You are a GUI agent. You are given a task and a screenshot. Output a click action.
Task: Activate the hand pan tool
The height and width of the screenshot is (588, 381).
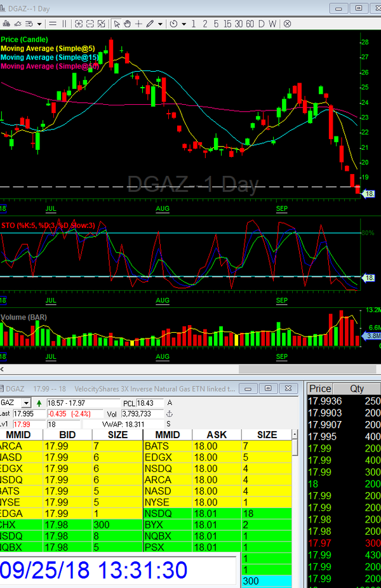127,23
